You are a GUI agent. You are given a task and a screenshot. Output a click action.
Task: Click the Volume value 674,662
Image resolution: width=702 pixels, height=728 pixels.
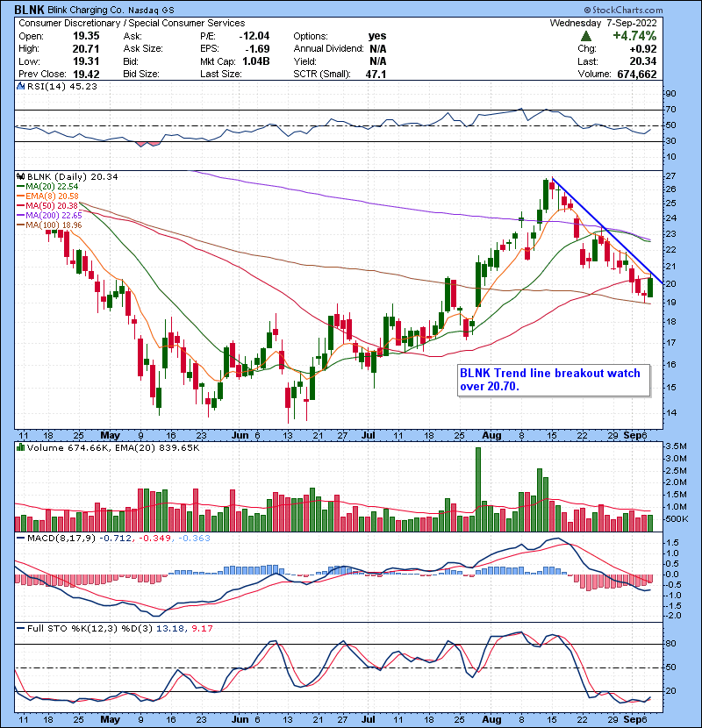[637, 74]
